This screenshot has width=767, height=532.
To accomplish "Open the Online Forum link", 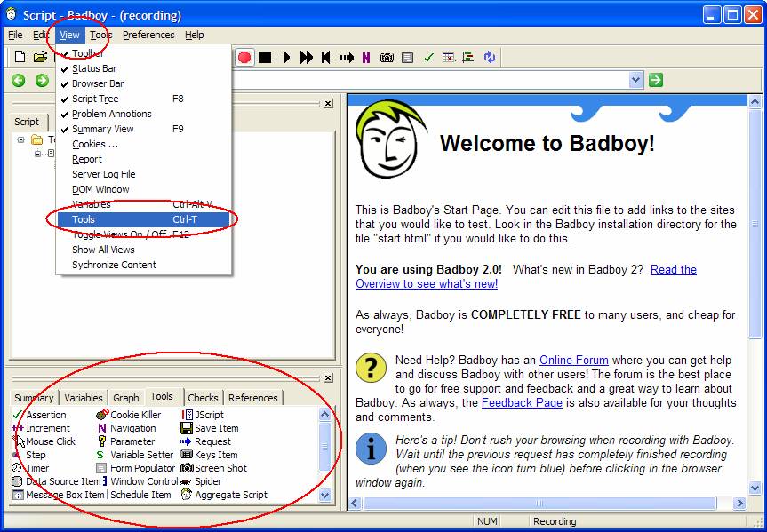I will [573, 360].
